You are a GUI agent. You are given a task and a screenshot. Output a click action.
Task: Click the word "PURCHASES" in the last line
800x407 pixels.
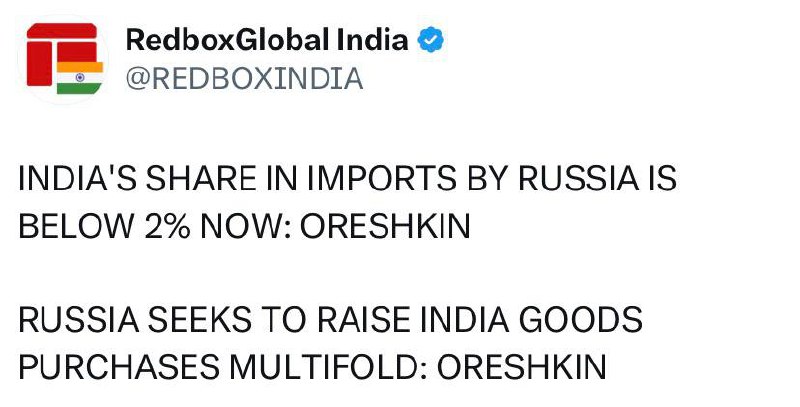[x=112, y=367]
